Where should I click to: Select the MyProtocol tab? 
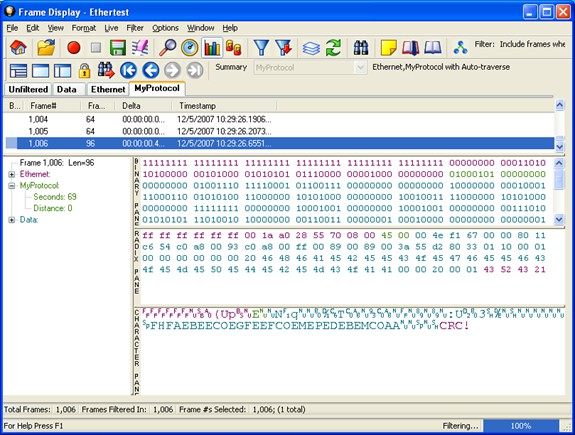[157, 88]
